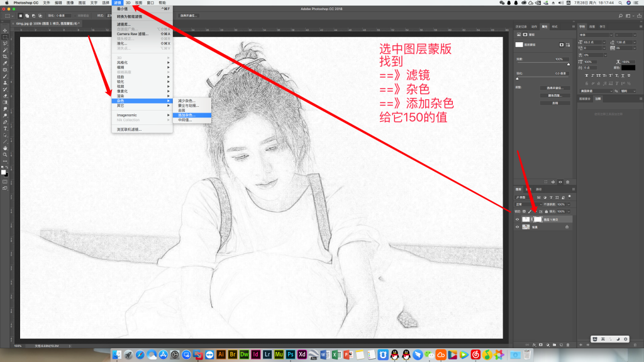Select the Lasso tool
Viewport: 644px width, 362px height.
point(5,43)
